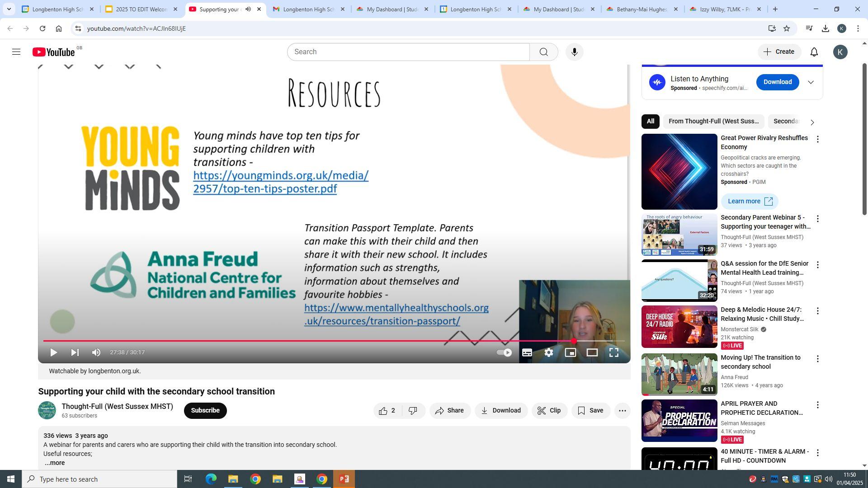The height and width of the screenshot is (488, 868).
Task: Select From Thought-Full (West Suss... filter chip
Action: [713, 121]
